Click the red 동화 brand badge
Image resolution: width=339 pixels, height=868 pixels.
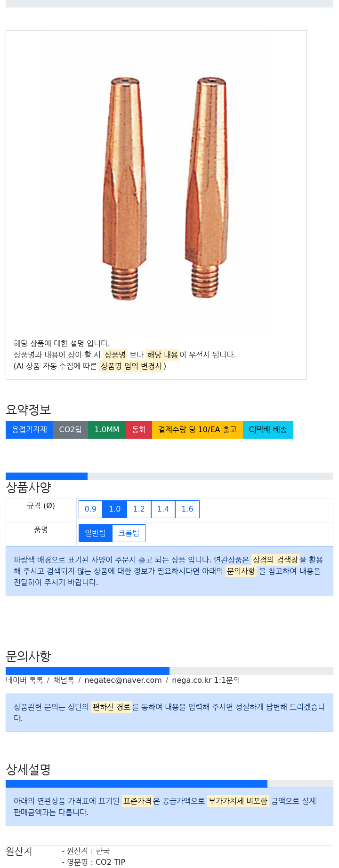pos(139,430)
